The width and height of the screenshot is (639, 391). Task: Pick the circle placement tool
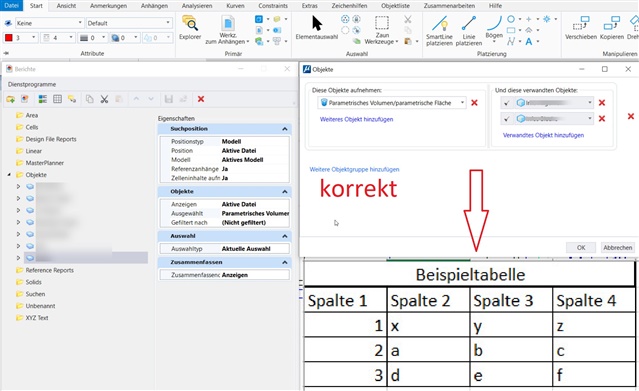511,19
